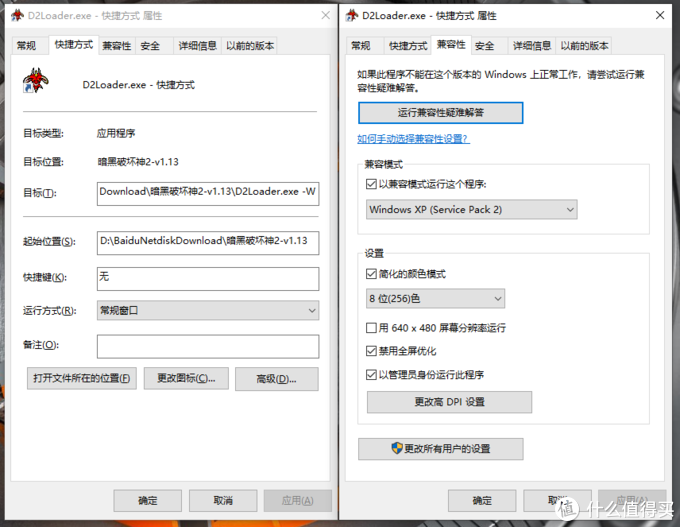Open 详细信息 tab in the left window

(197, 46)
